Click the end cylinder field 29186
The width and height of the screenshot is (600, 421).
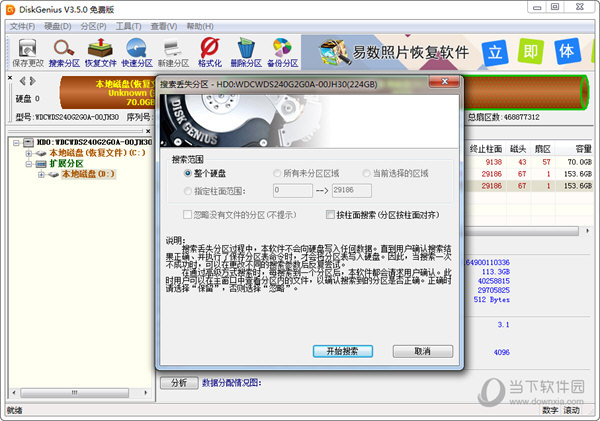352,191
